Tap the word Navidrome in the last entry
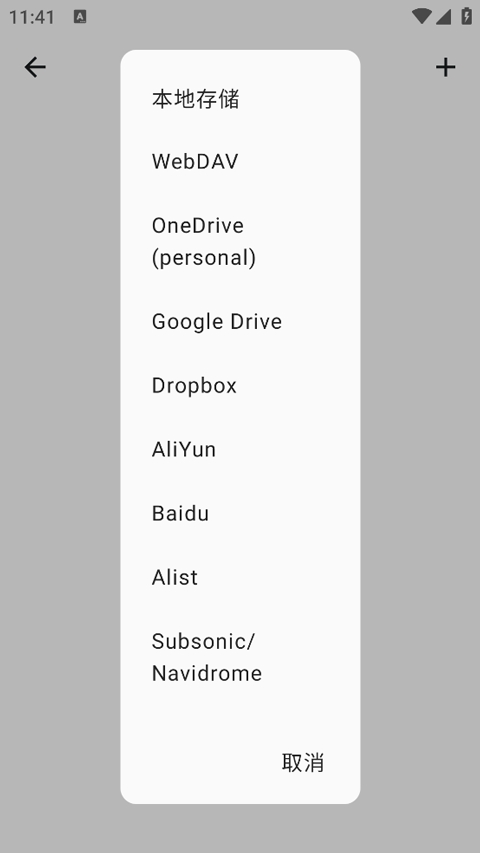The image size is (480, 853). (207, 673)
